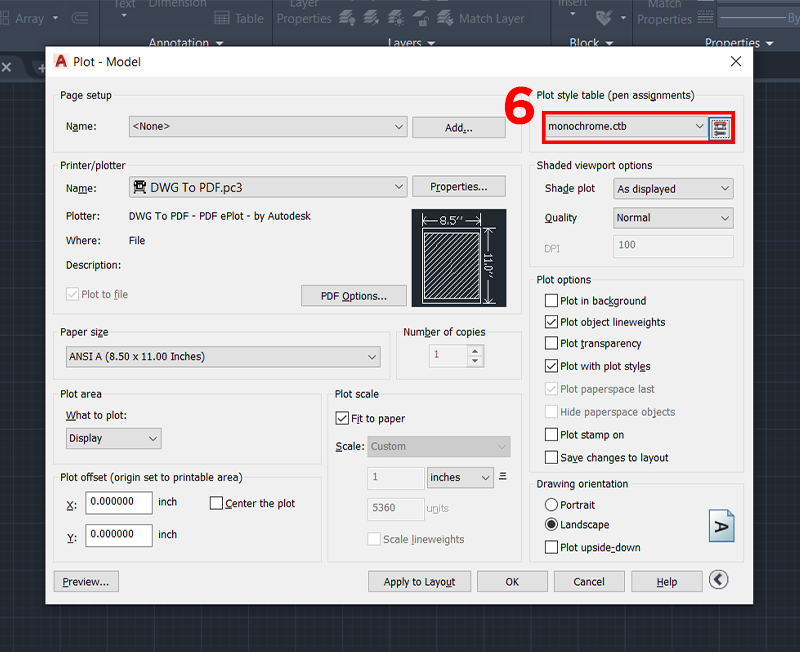
Task: Click the 8.5 x 11 paper preview thumbnail
Action: click(458, 257)
